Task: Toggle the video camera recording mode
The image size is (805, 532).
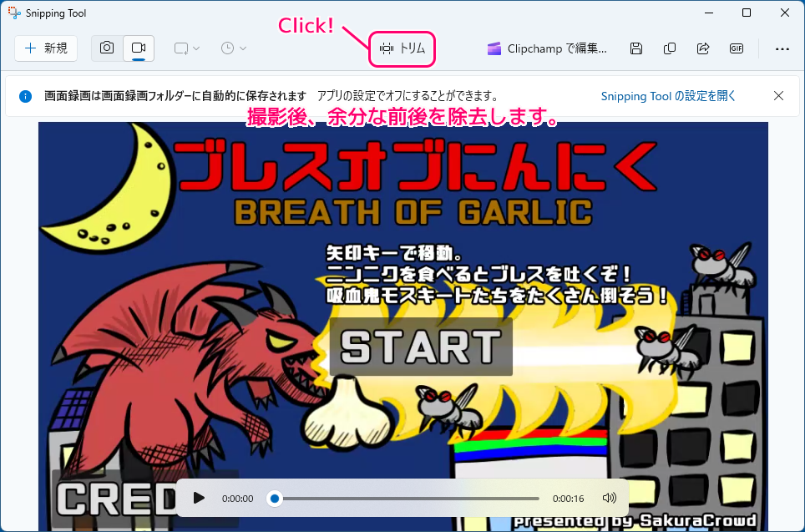Action: tap(138, 48)
